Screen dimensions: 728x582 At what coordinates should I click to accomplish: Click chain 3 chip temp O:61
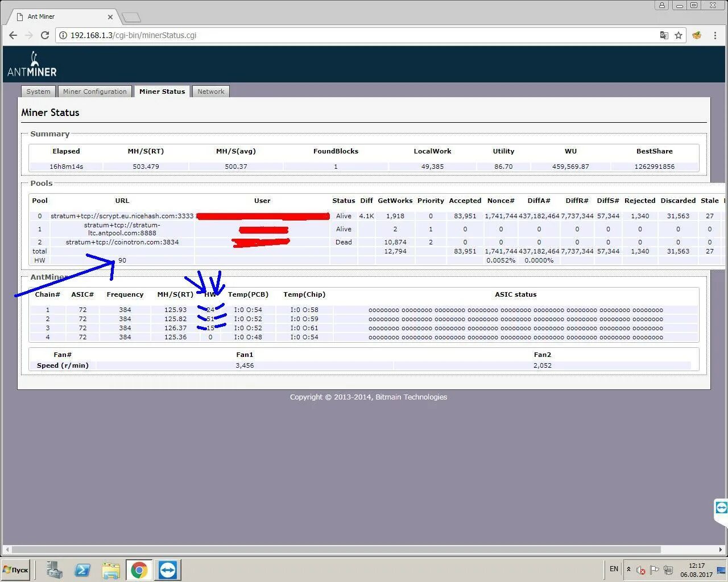[x=304, y=328]
